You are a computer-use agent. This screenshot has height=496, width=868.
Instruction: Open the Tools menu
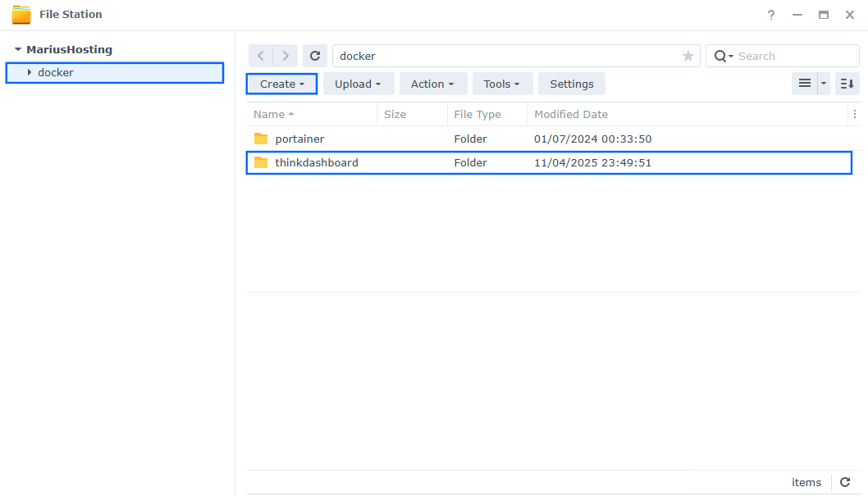coord(502,83)
